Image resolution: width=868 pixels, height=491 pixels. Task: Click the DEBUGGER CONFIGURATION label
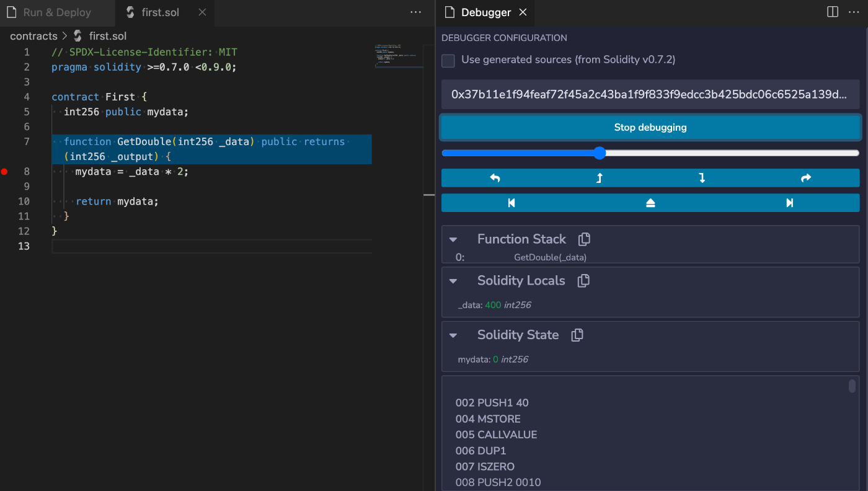504,38
